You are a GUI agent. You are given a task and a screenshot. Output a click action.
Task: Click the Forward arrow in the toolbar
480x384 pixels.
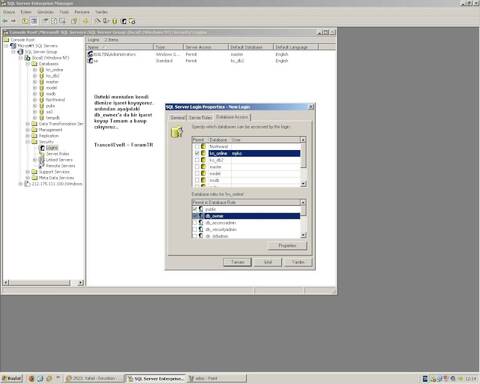[13, 21]
